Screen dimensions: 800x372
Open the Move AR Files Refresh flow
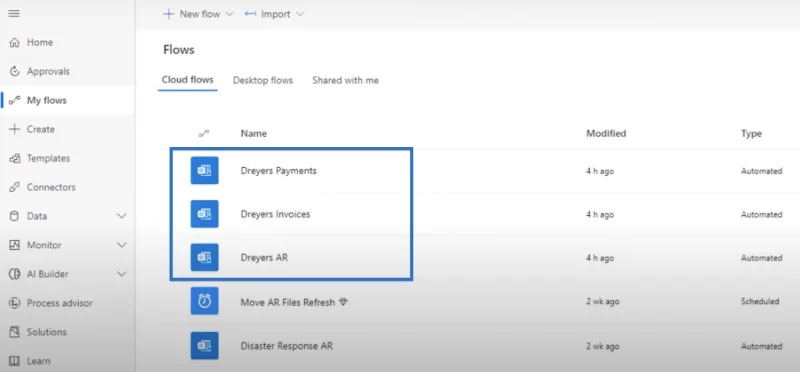coord(288,302)
